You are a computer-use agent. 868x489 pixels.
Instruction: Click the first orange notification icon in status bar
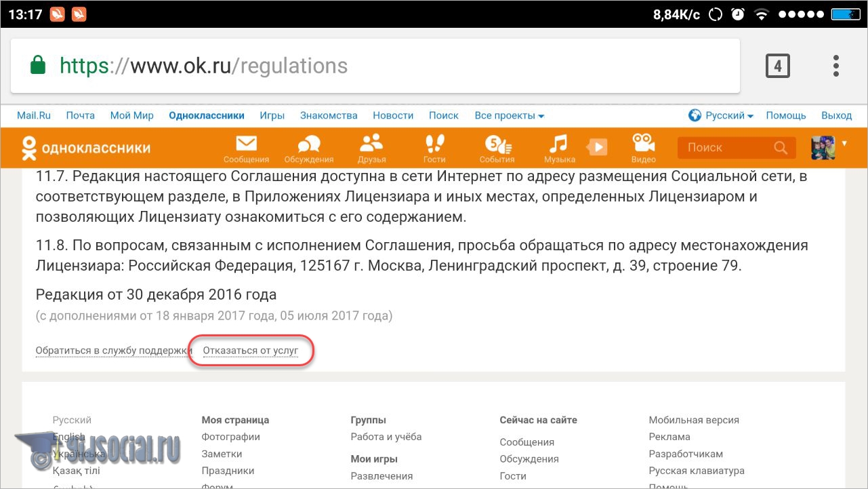(x=58, y=14)
